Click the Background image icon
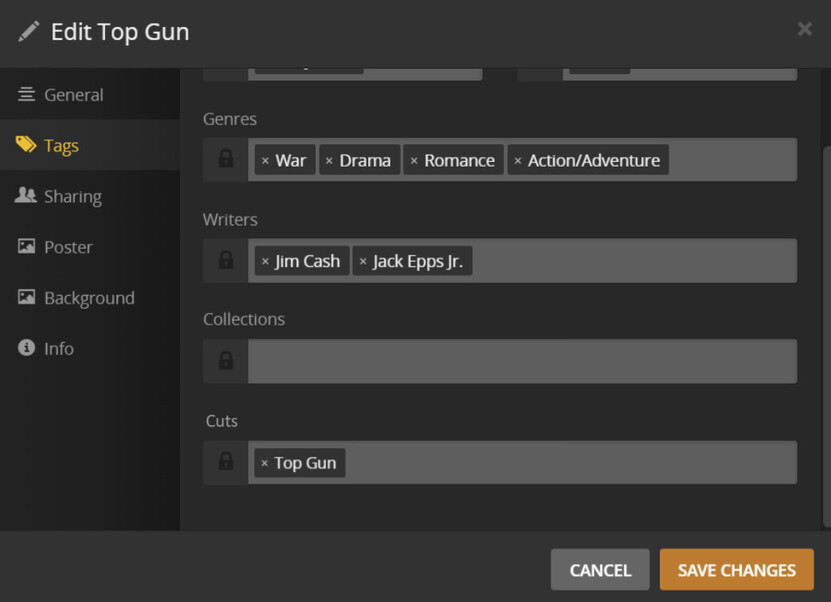This screenshot has width=831, height=602. pos(26,297)
